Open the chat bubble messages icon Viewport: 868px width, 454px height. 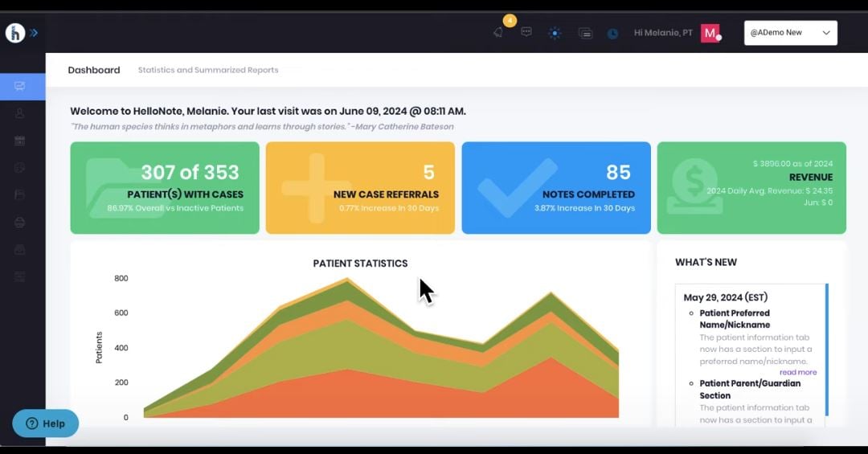[526, 32]
